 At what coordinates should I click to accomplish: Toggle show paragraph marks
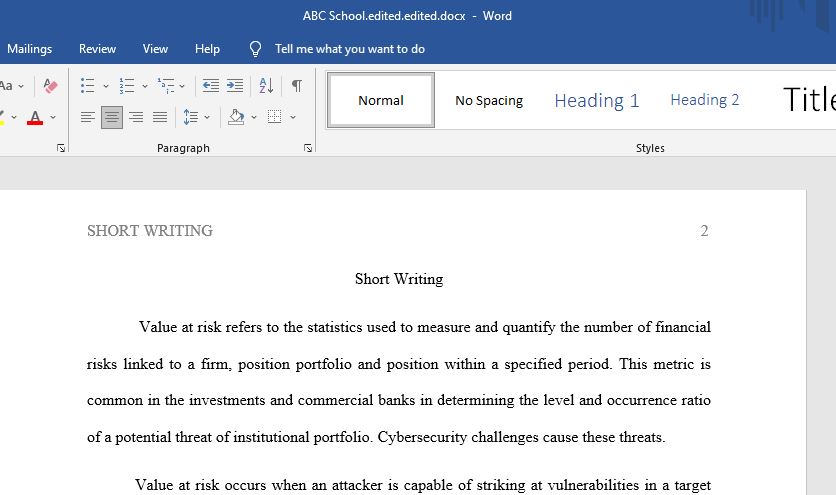coord(297,85)
